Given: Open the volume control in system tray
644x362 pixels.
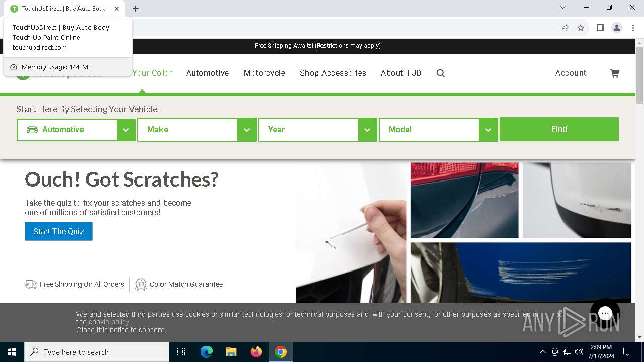Looking at the screenshot, I should tap(579, 352).
